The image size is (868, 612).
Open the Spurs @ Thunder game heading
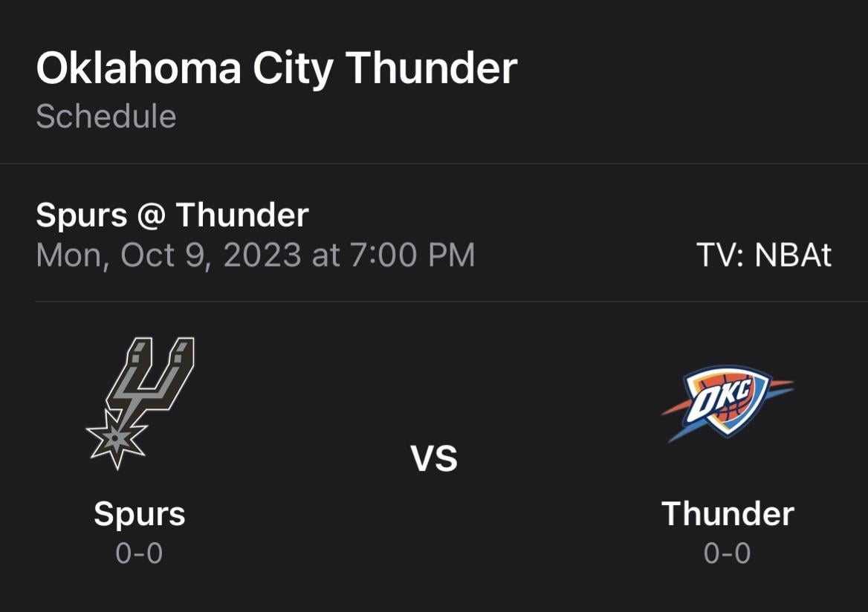[172, 215]
